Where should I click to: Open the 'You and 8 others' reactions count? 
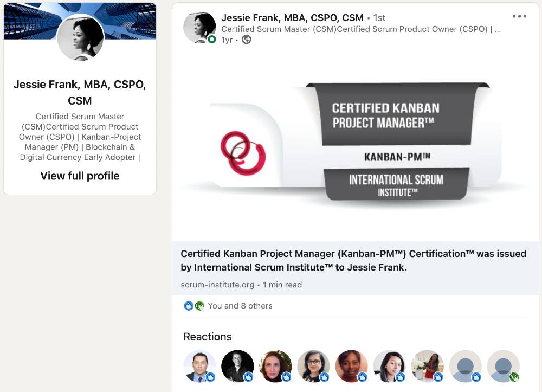(x=240, y=306)
